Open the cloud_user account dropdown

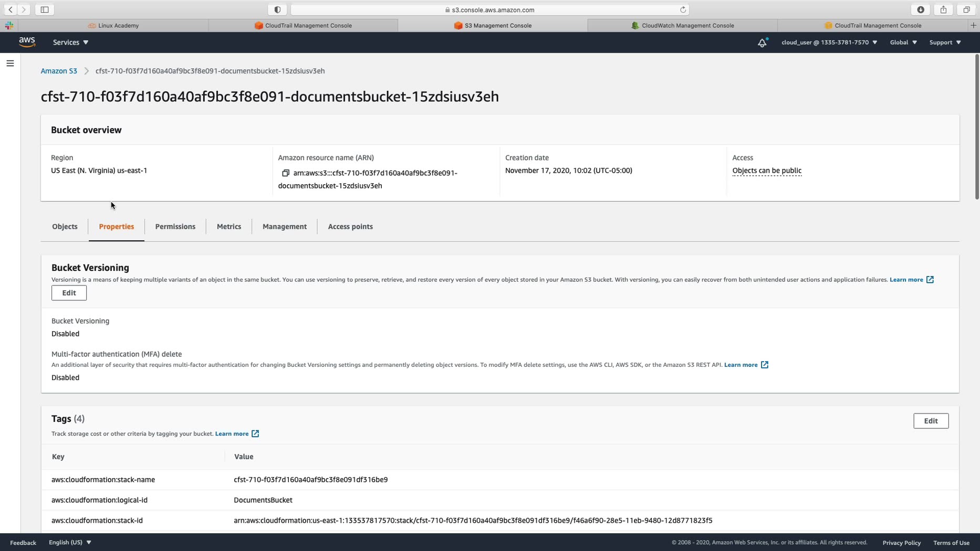coord(829,43)
